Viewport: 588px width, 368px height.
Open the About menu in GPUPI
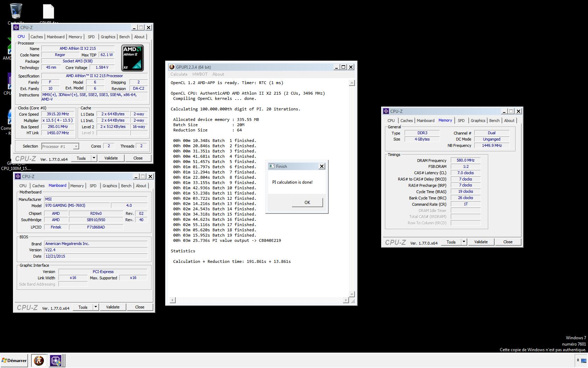point(218,74)
